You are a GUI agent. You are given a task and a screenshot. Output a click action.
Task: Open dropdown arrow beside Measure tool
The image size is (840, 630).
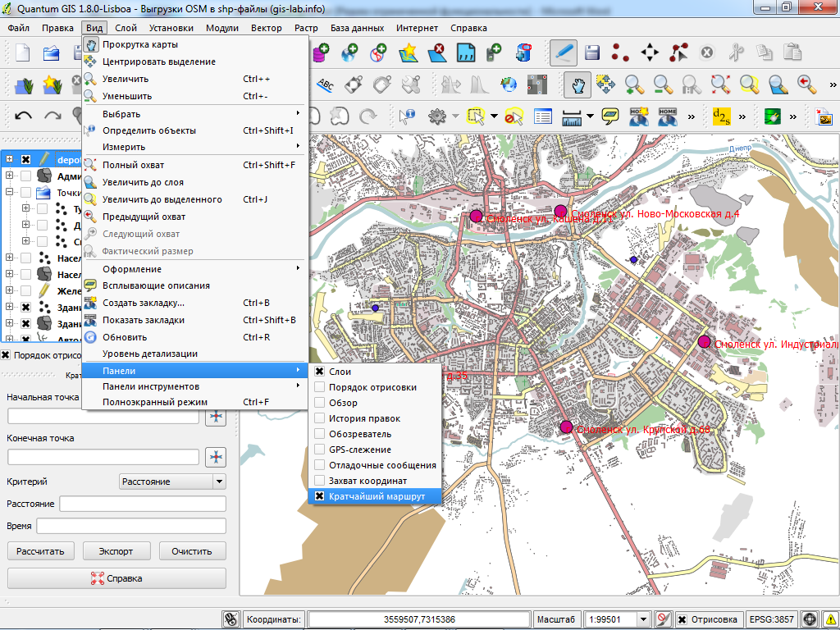click(590, 116)
